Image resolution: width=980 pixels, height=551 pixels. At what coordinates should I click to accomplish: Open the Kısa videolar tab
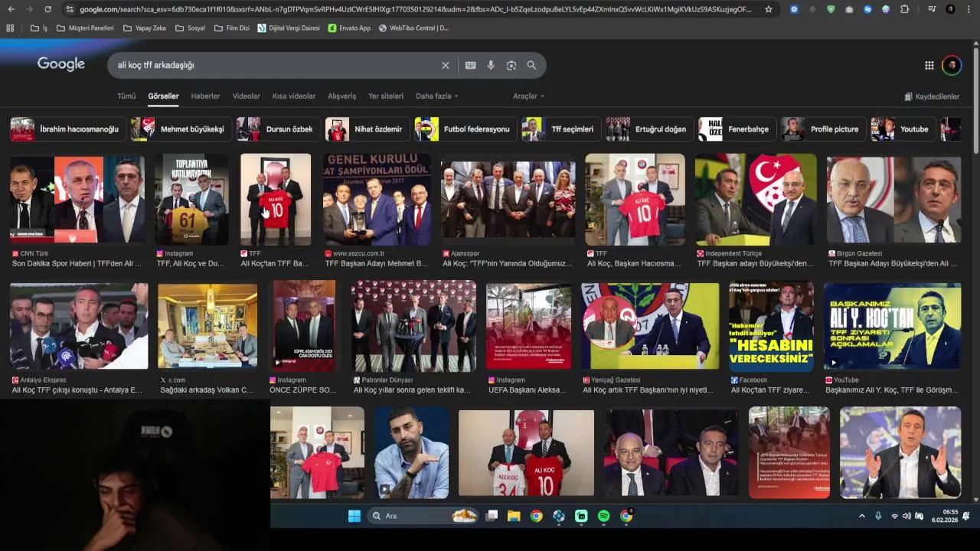(x=294, y=96)
